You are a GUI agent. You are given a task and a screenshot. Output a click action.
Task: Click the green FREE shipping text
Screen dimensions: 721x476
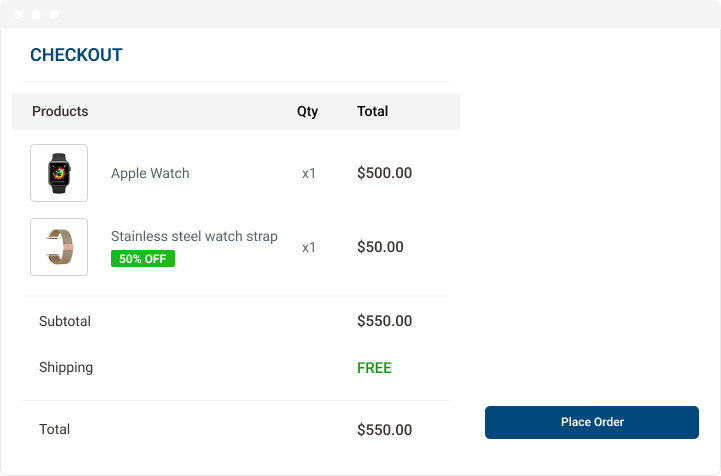[374, 368]
